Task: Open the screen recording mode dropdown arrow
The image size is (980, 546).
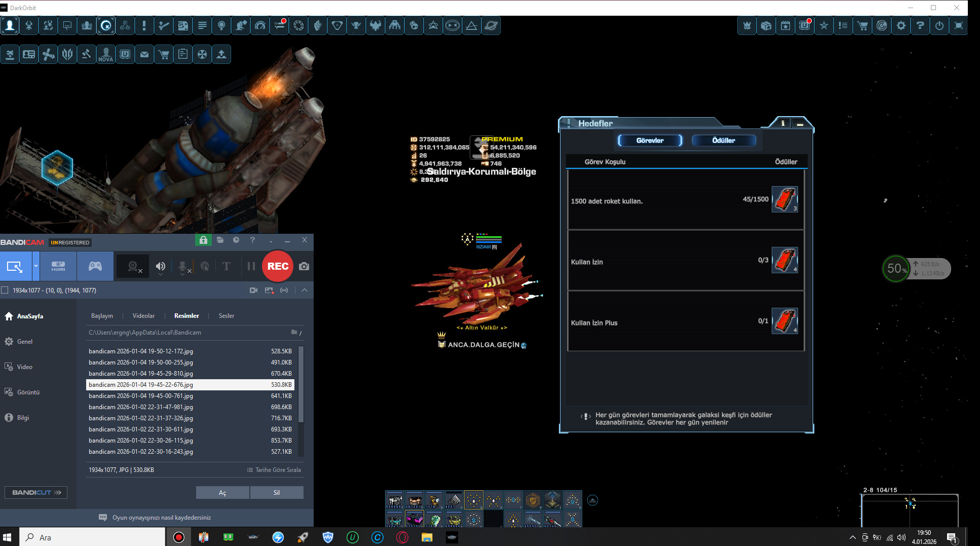Action: (x=36, y=266)
